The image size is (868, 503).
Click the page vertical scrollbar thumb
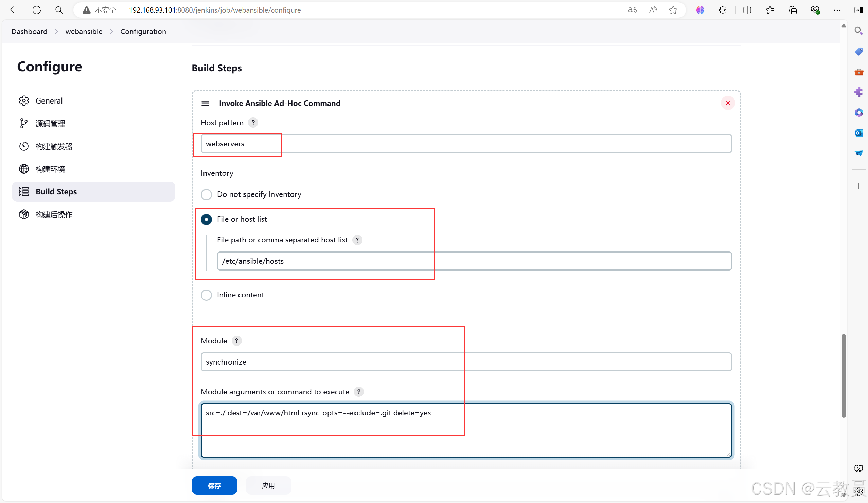point(844,376)
